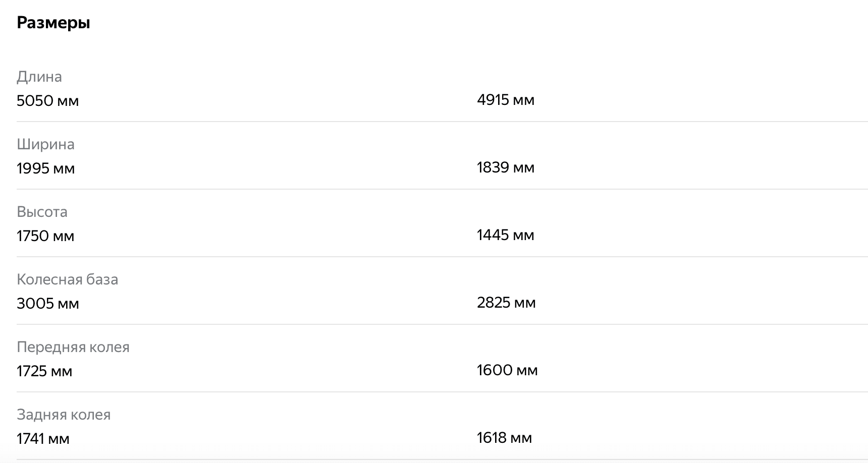Click the Задняя колея label
This screenshot has width=868, height=463.
pyautogui.click(x=64, y=415)
